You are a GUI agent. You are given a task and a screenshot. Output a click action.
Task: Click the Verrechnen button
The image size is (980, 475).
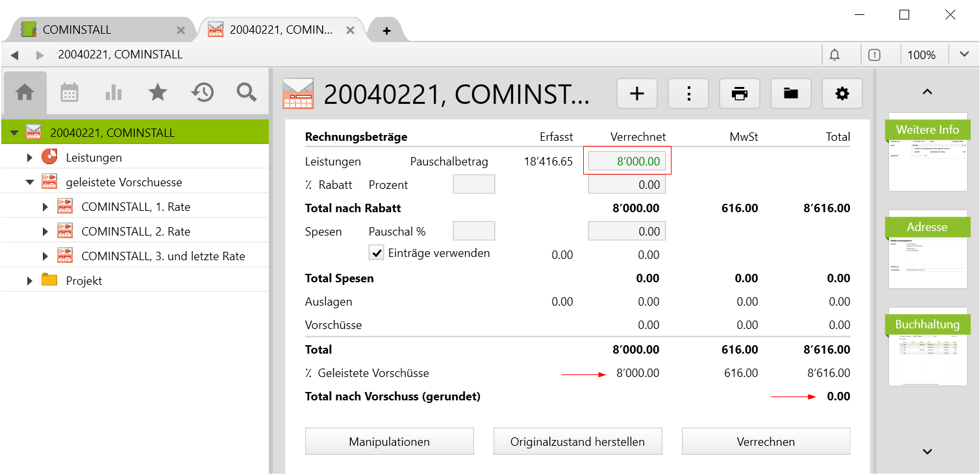(766, 442)
